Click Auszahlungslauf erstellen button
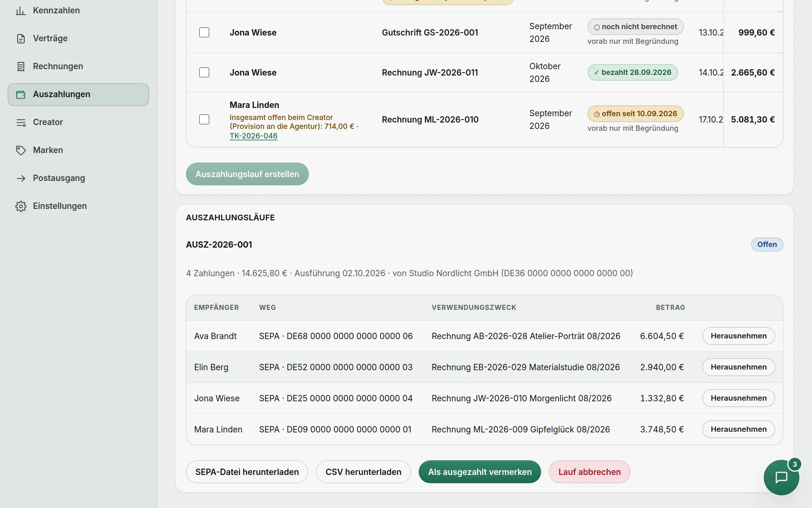 [x=247, y=174]
